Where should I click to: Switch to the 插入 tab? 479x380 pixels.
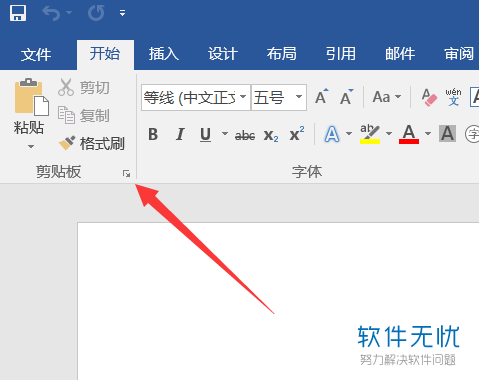click(164, 54)
